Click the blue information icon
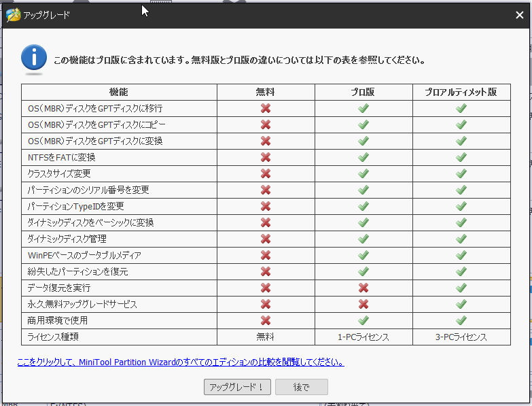 coord(34,59)
